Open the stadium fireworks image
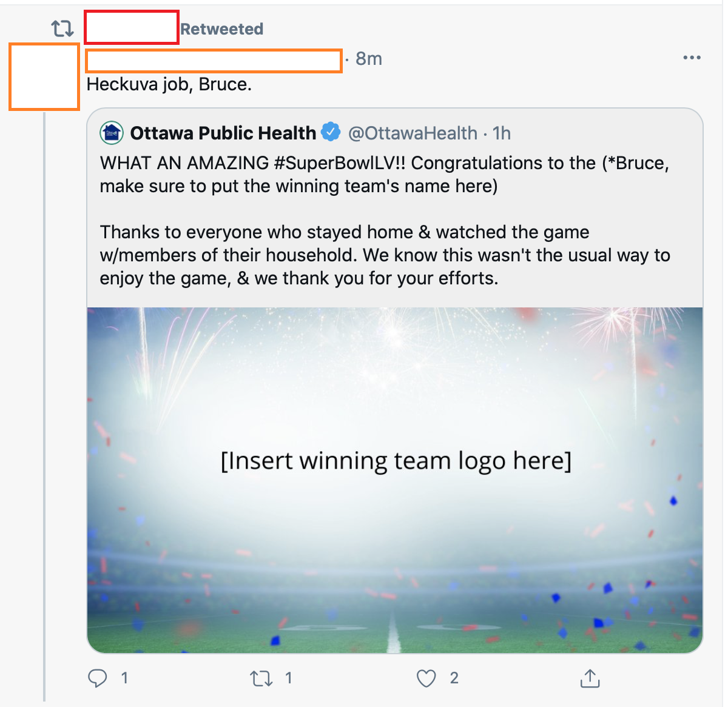The width and height of the screenshot is (728, 707). [395, 480]
